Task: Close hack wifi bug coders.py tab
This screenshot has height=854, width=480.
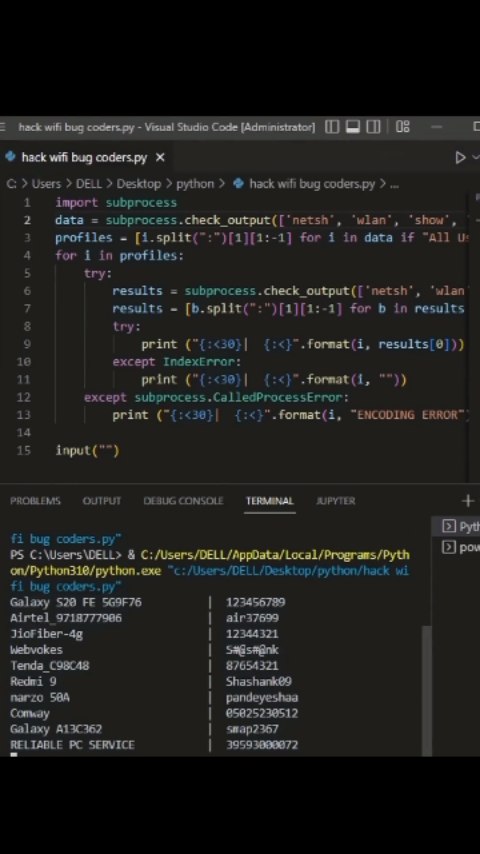Action: (160, 157)
